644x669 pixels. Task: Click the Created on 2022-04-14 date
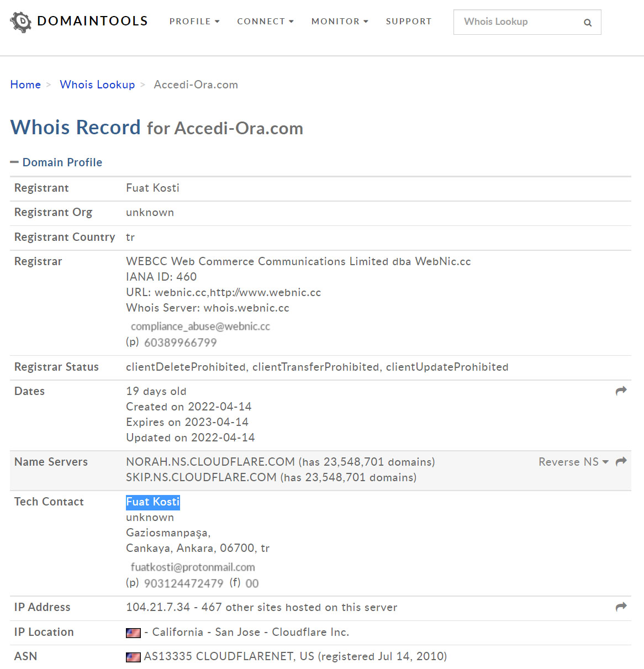click(x=189, y=407)
